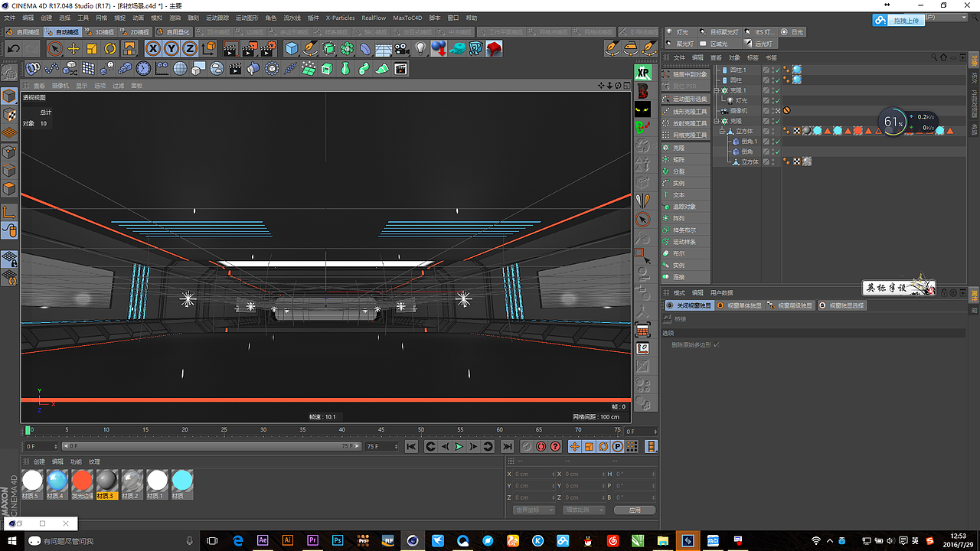Image resolution: width=980 pixels, height=551 pixels.
Task: Collapse the 克隆.1 object tree node
Action: (717, 90)
